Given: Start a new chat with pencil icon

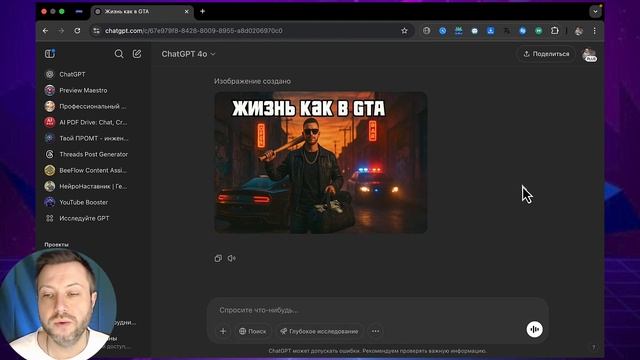Looking at the screenshot, I should [137, 54].
